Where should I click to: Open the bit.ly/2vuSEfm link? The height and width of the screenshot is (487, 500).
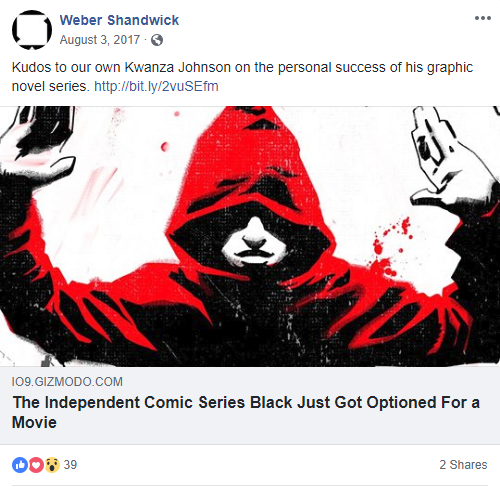[156, 86]
